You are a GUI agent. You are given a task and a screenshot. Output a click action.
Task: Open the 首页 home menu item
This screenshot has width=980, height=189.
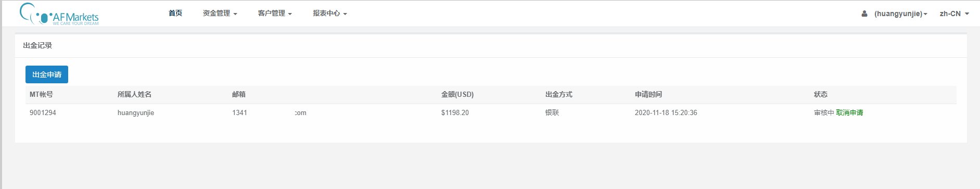175,13
